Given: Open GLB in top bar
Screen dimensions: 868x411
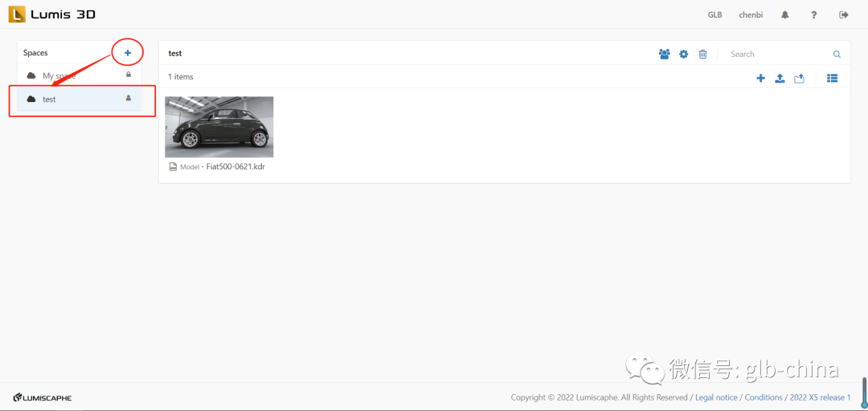Looking at the screenshot, I should tap(714, 15).
